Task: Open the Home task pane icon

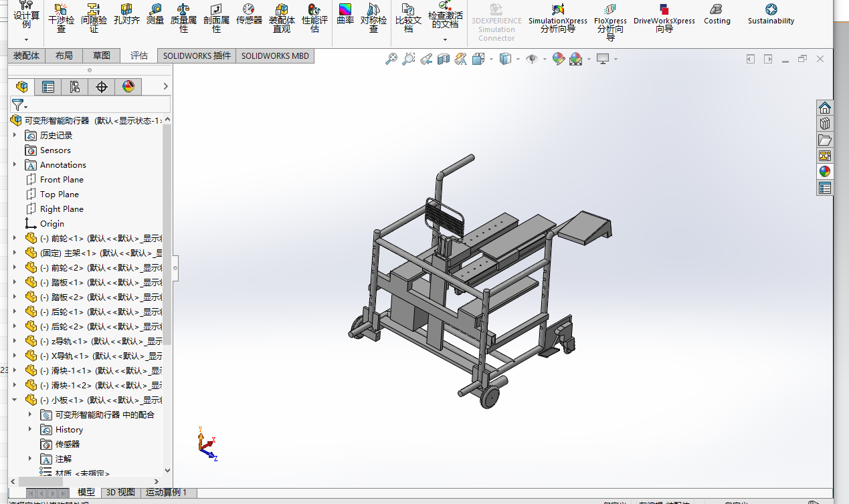Action: pyautogui.click(x=825, y=108)
